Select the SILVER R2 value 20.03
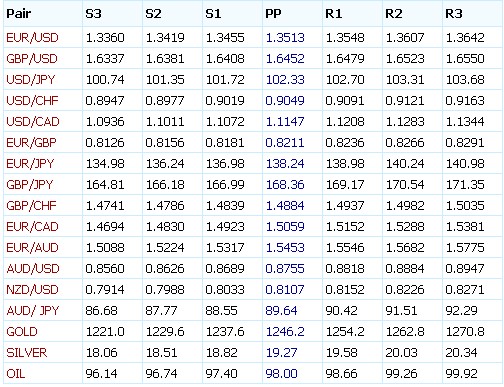504x387 pixels. (401, 353)
